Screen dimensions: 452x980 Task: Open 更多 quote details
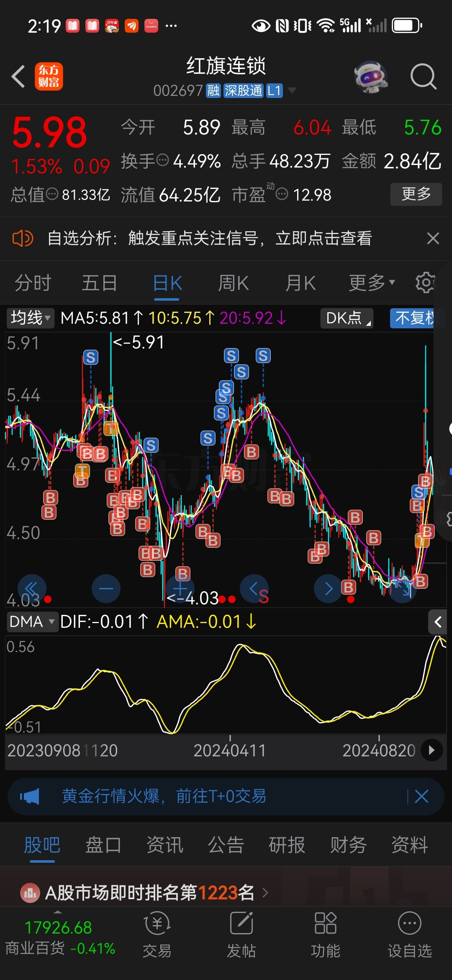point(416,194)
